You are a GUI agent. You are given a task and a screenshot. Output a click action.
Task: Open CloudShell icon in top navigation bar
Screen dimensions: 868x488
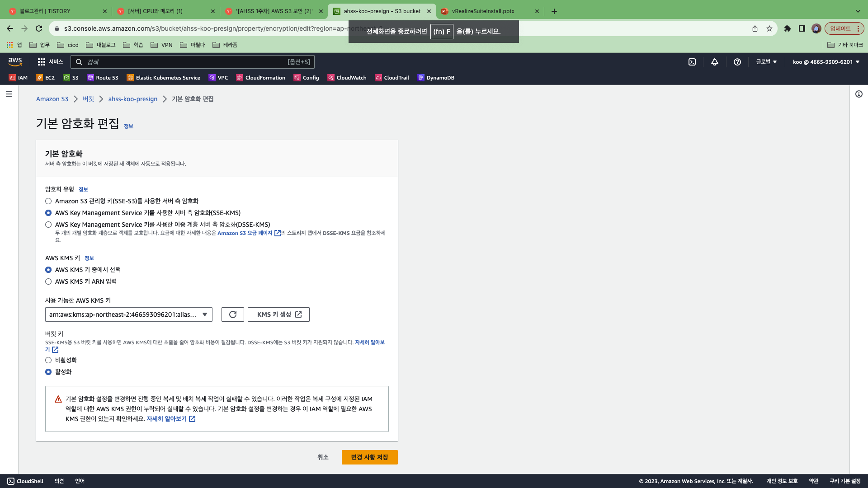click(692, 62)
